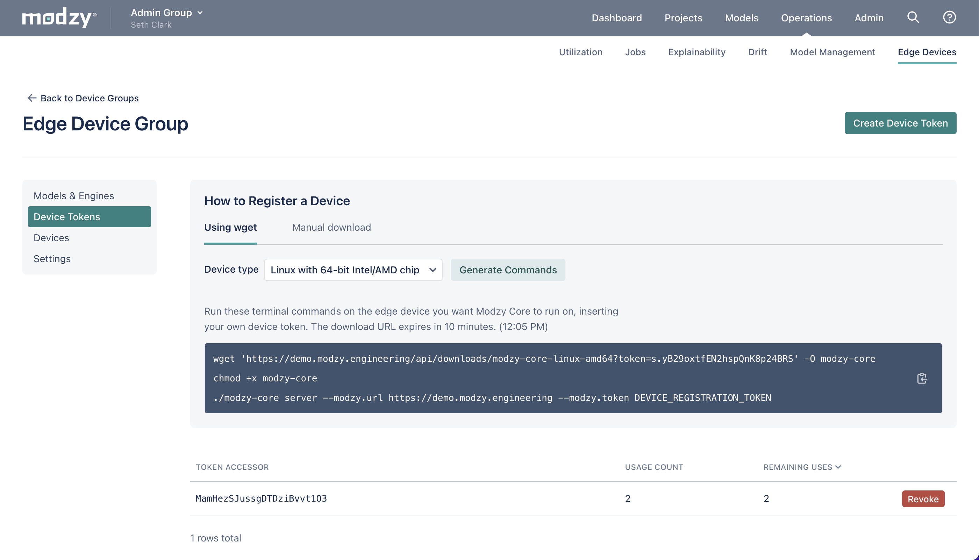Switch to the Manual download tab
The image size is (979, 560).
tap(331, 227)
